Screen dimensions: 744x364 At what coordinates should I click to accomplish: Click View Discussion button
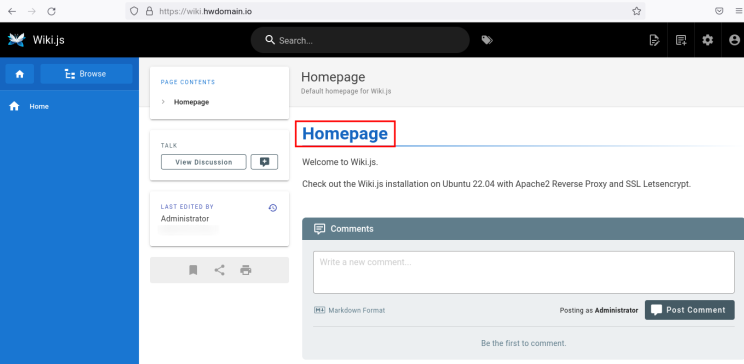point(204,162)
